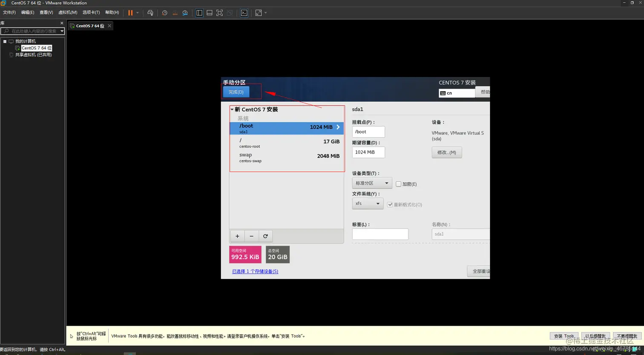The height and width of the screenshot is (355, 644).
Task: Collapse the 新 CentOS 7 安装 section
Action: [x=232, y=110]
